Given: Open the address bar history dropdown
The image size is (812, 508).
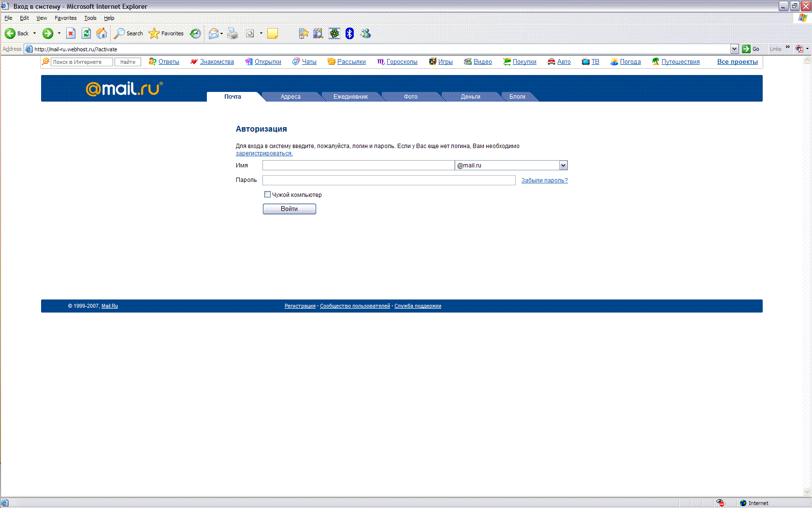Looking at the screenshot, I should pyautogui.click(x=735, y=49).
